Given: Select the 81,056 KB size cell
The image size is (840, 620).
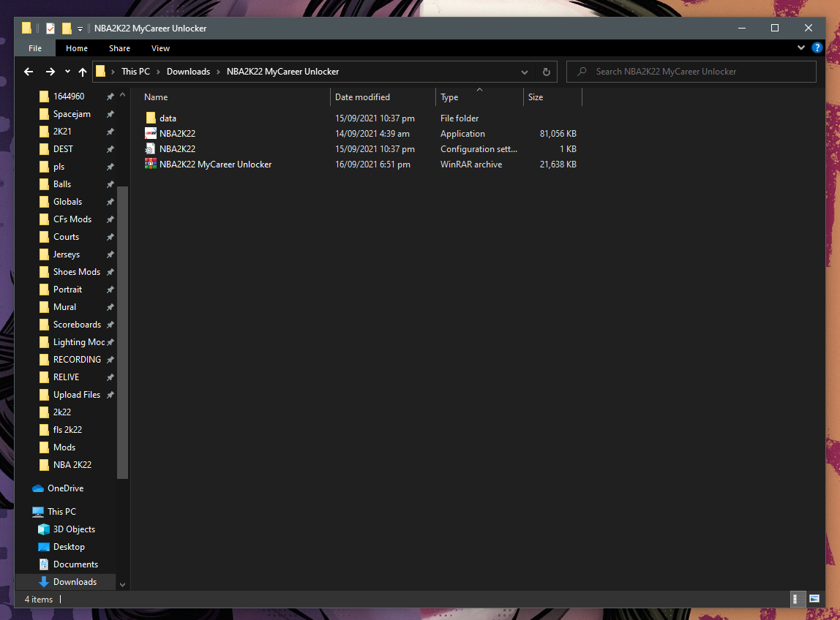Looking at the screenshot, I should [x=558, y=134].
